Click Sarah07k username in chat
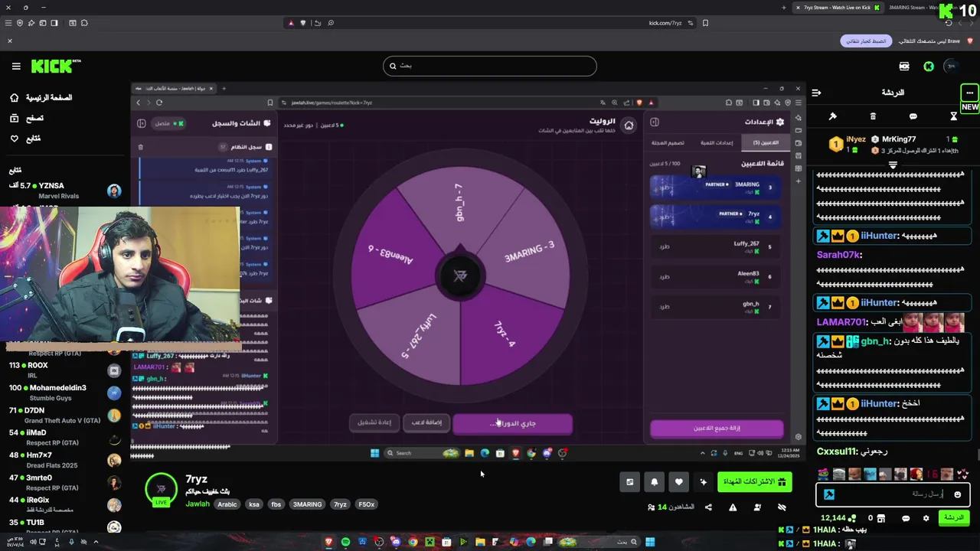Viewport: 980px width, 551px height. [x=838, y=255]
